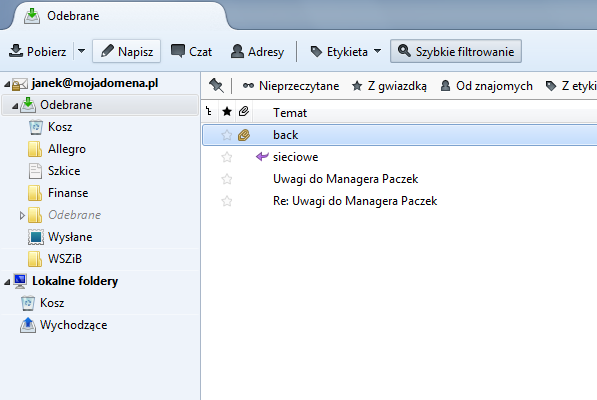Pin the quick filter with pushpin icon
This screenshot has height=400, width=597.
(x=216, y=86)
